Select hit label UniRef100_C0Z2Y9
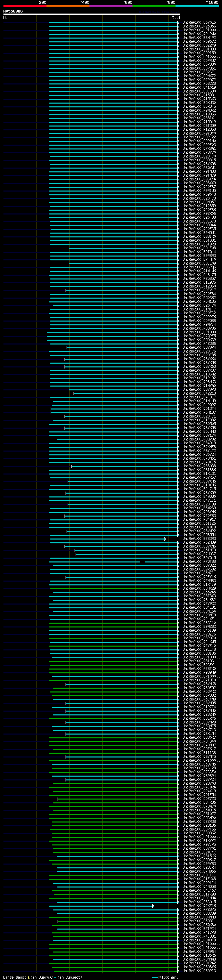Viewport: 222px width, 980px height. click(199, 45)
